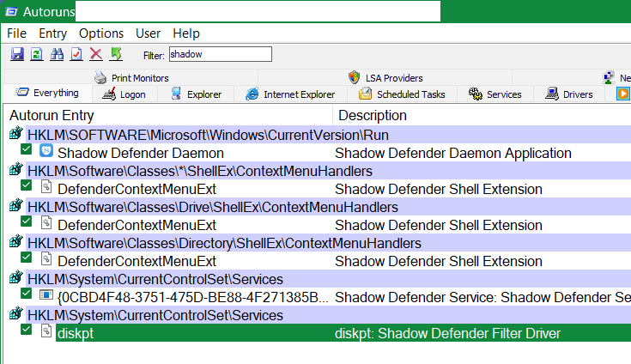Click 'Shadow Defender Service' description text
Screen dimensions: 631x364
click(x=482, y=297)
